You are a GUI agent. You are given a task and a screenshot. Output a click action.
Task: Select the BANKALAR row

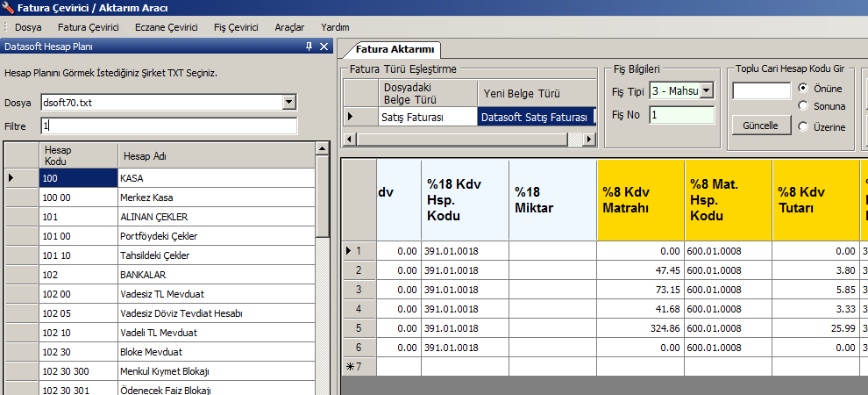tap(160, 275)
